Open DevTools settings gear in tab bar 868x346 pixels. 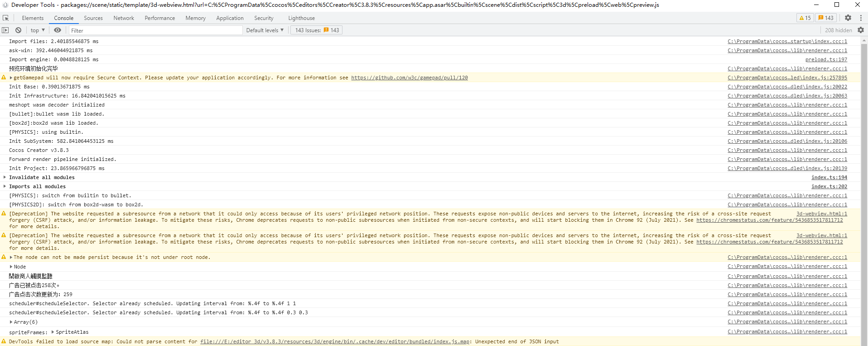(848, 18)
